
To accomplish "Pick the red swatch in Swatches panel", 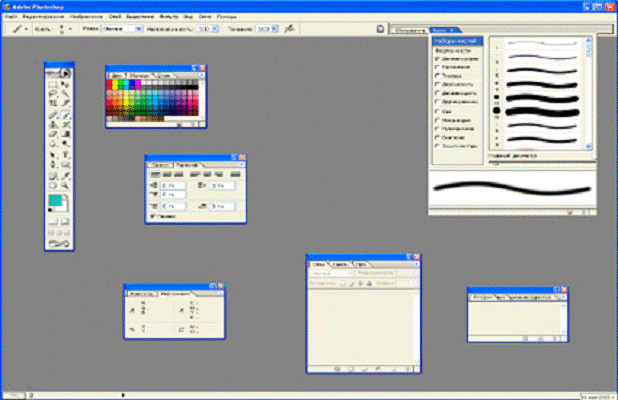I will coord(109,83).
